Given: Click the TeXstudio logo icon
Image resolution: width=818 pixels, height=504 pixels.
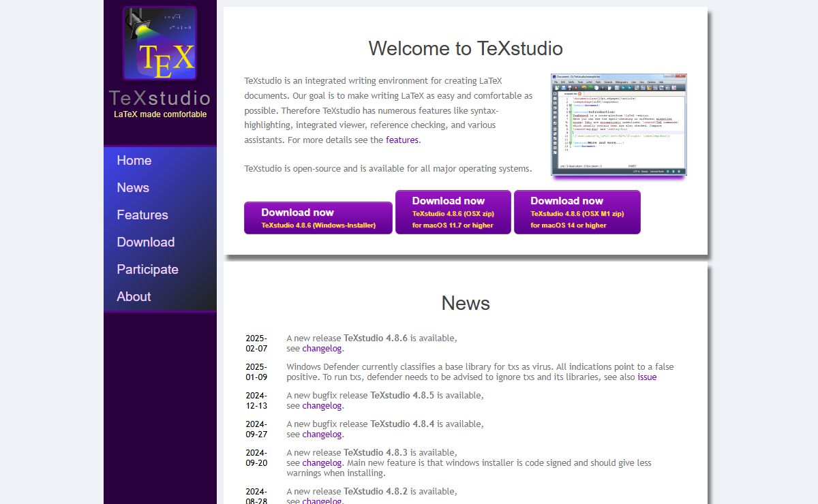Looking at the screenshot, I should [160, 44].
